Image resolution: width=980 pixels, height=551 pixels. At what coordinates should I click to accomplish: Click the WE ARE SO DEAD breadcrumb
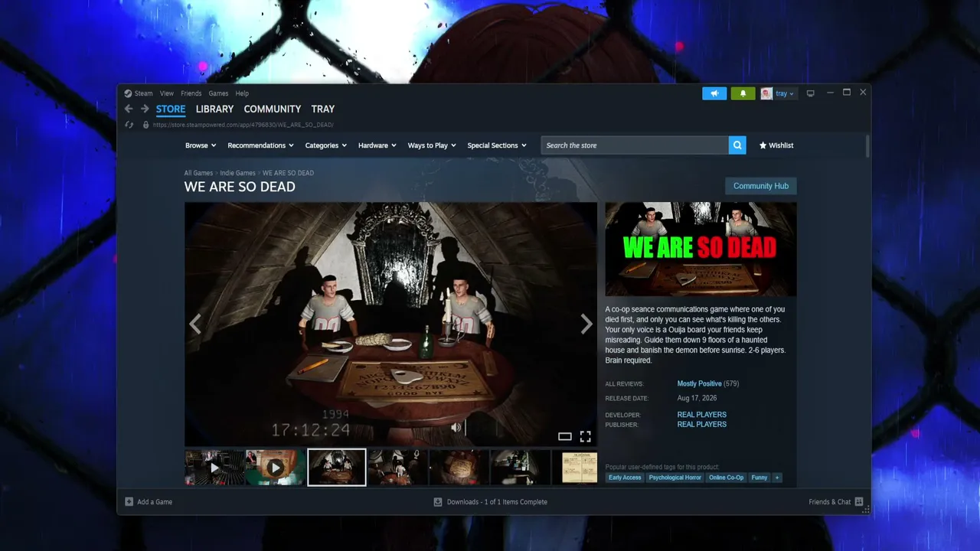(x=288, y=173)
